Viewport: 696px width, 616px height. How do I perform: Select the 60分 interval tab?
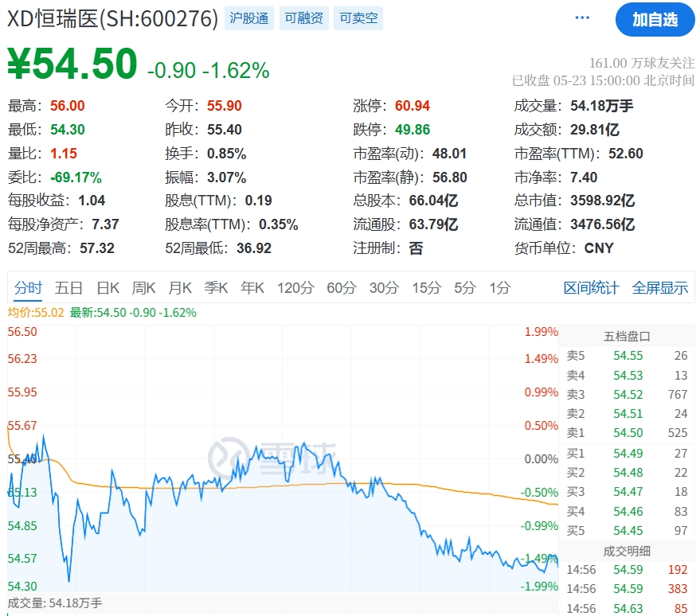point(342,288)
